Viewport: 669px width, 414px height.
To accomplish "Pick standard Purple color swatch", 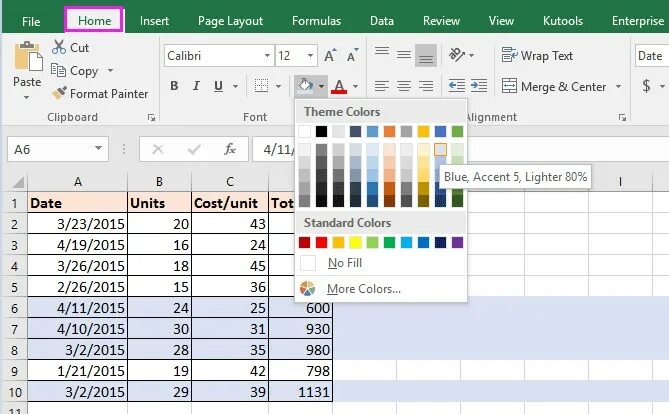I will click(457, 243).
